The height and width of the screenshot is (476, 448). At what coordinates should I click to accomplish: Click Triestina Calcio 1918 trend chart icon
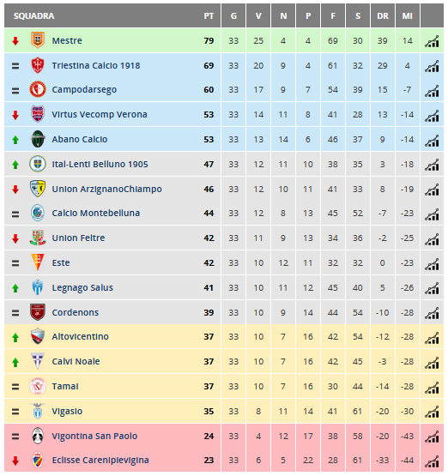[432, 66]
